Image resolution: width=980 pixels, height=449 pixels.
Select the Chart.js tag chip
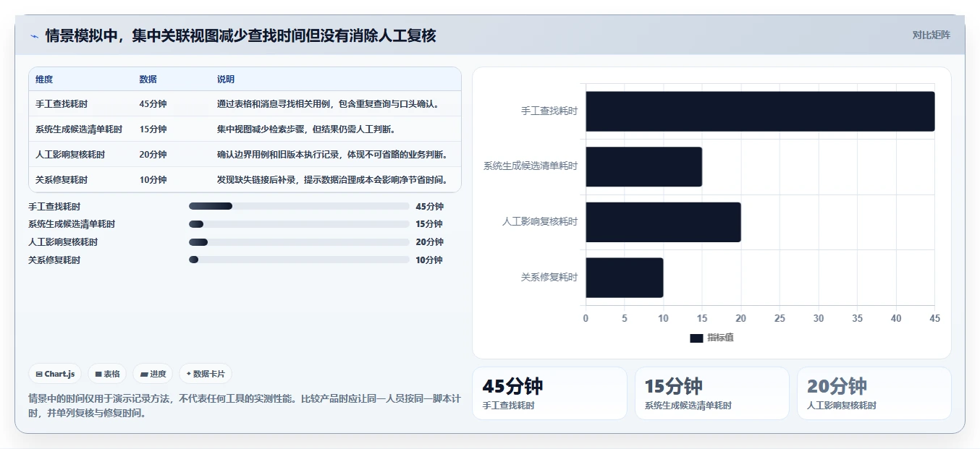(56, 374)
